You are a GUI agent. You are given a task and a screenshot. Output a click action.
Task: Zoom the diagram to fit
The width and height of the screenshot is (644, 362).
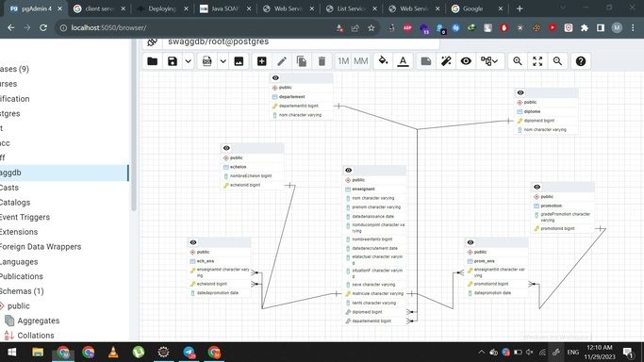(x=537, y=61)
